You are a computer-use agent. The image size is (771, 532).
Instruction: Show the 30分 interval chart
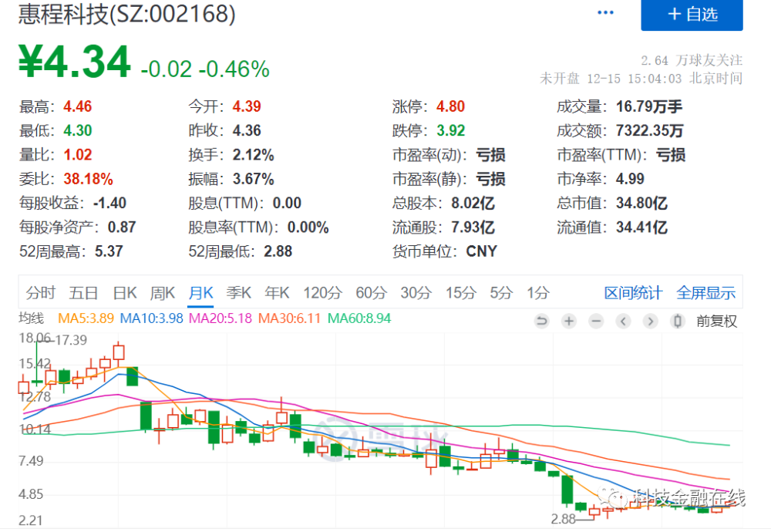click(416, 293)
